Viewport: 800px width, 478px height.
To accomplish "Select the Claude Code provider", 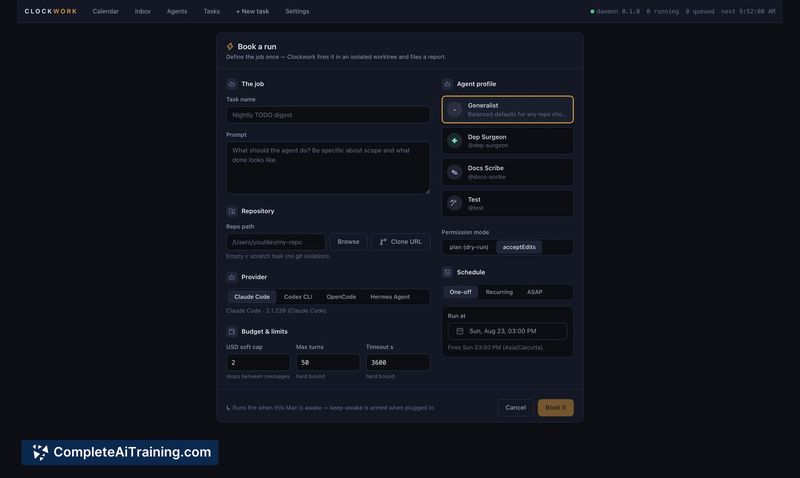I will (252, 297).
